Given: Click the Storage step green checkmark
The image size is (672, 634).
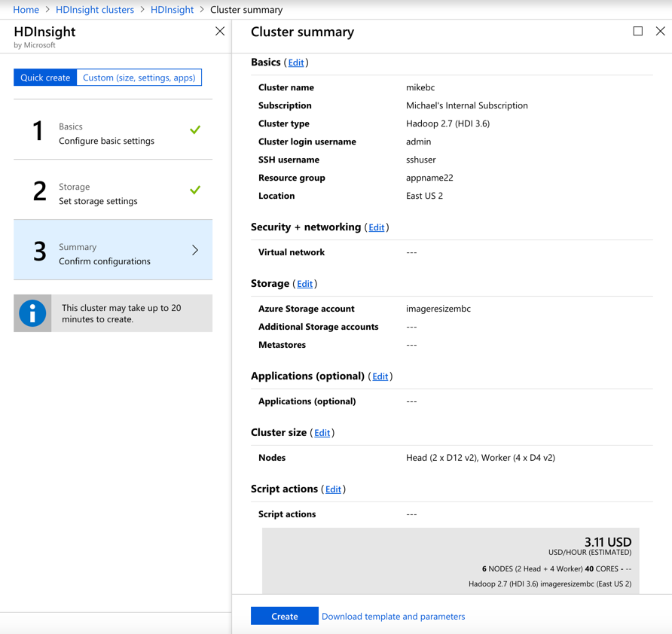Looking at the screenshot, I should pos(195,191).
